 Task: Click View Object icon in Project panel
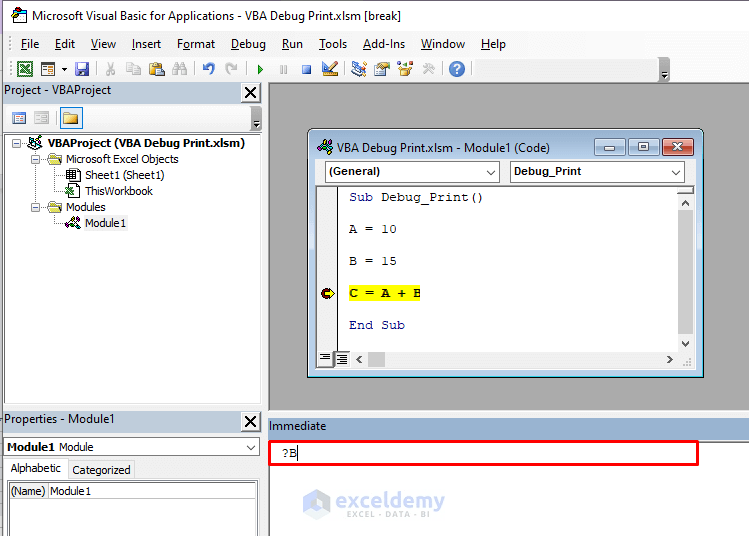pos(42,118)
